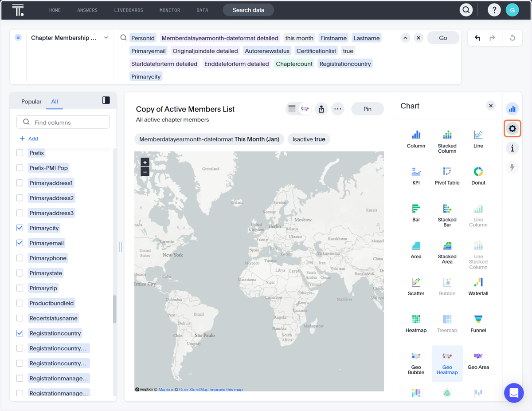Image resolution: width=532 pixels, height=411 pixels.
Task: Uncheck the Primarycity checkbox
Action: click(x=20, y=228)
